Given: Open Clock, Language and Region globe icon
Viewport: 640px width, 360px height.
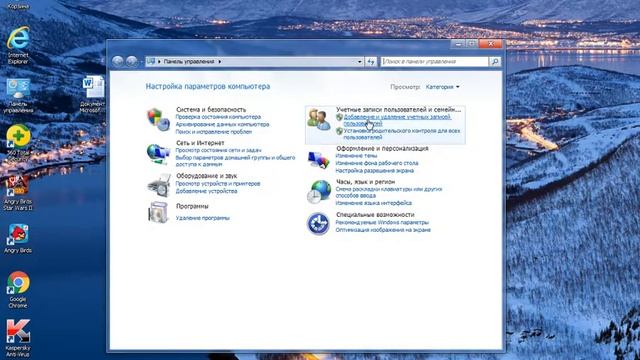Looking at the screenshot, I should 319,191.
